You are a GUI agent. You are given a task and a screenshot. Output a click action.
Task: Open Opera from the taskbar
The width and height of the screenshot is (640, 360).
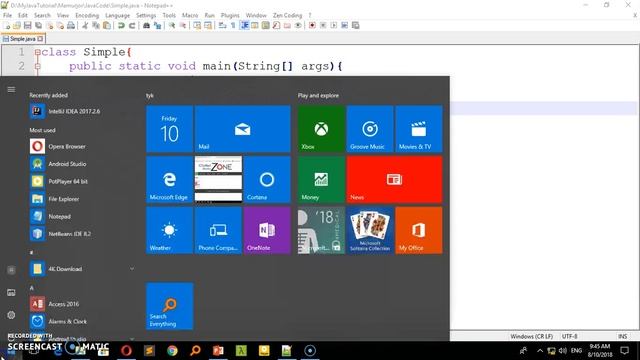point(126,351)
